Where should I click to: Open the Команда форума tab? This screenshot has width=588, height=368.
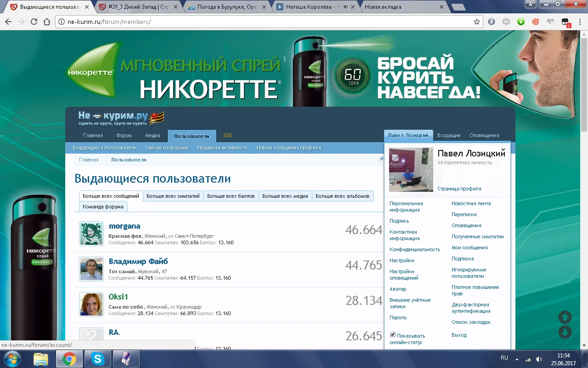[x=103, y=207]
